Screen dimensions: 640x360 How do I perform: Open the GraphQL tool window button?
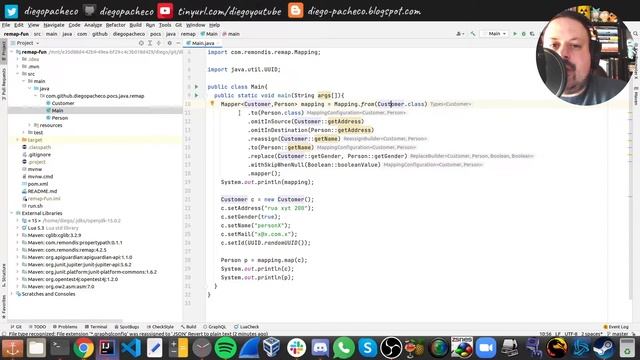[x=214, y=327]
